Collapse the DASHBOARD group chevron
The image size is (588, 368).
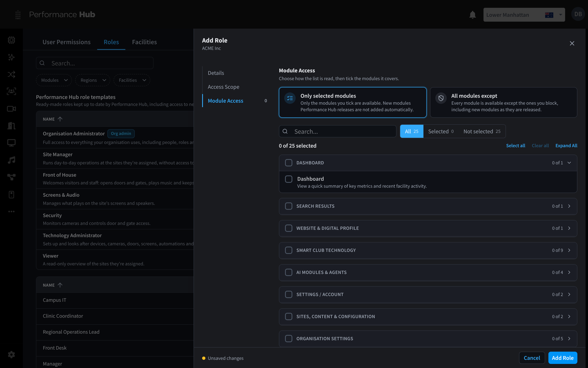click(x=569, y=163)
